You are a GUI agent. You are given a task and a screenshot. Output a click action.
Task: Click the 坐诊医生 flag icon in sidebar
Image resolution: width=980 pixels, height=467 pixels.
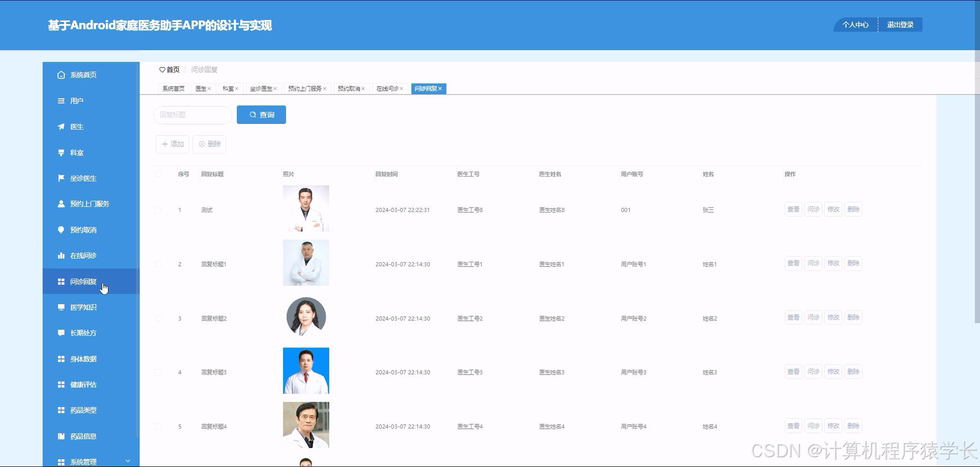61,178
